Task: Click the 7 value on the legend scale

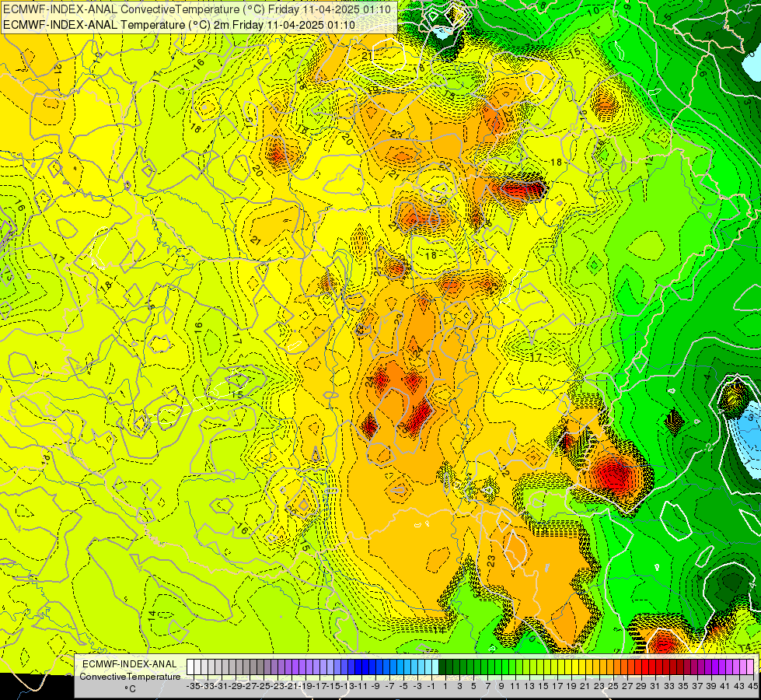Action: coord(487,687)
